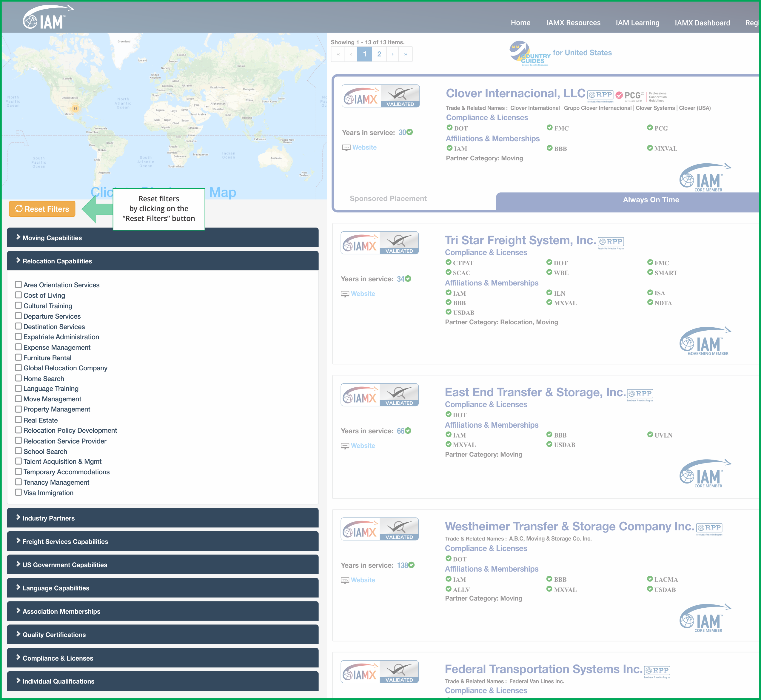Expand the Quality Certifications section
761x700 pixels.
tap(163, 635)
